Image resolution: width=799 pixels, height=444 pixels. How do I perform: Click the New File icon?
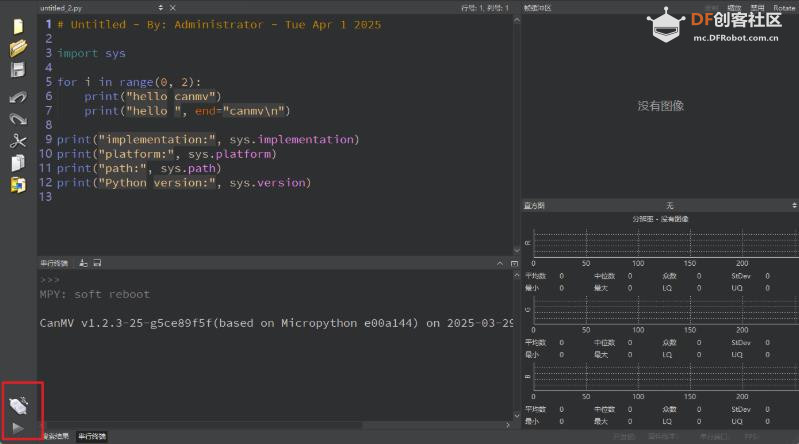(17, 27)
